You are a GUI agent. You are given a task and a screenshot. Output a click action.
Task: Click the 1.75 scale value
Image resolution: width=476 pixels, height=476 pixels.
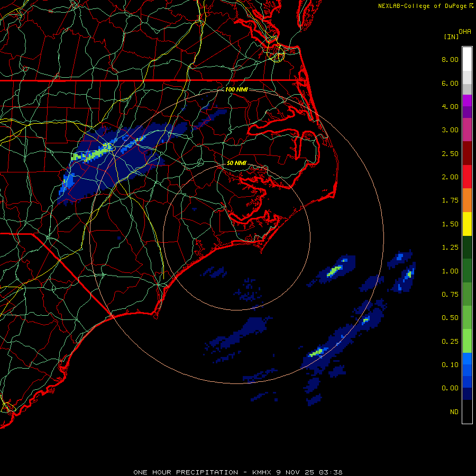(x=450, y=200)
